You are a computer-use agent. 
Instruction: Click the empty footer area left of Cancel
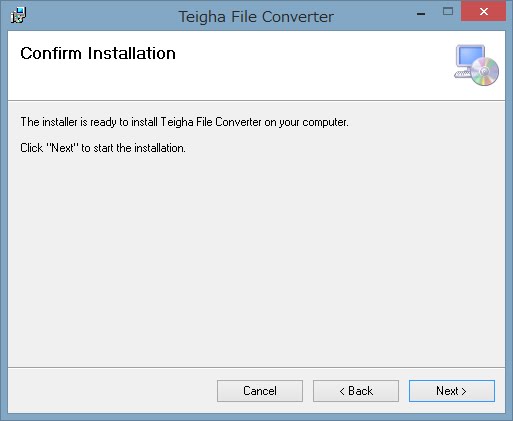(112, 391)
